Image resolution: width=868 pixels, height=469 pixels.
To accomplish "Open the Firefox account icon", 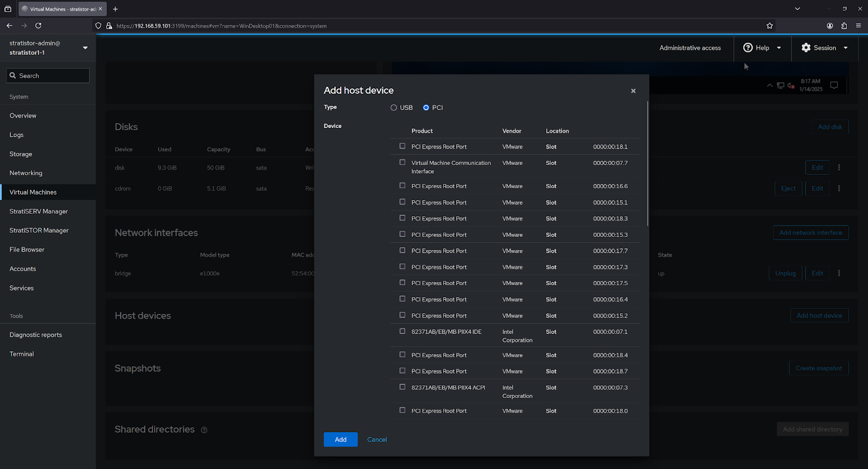I will click(x=829, y=25).
